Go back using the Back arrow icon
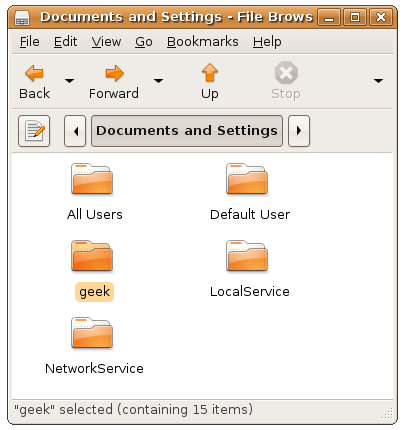The width and height of the screenshot is (404, 430). tap(34, 73)
